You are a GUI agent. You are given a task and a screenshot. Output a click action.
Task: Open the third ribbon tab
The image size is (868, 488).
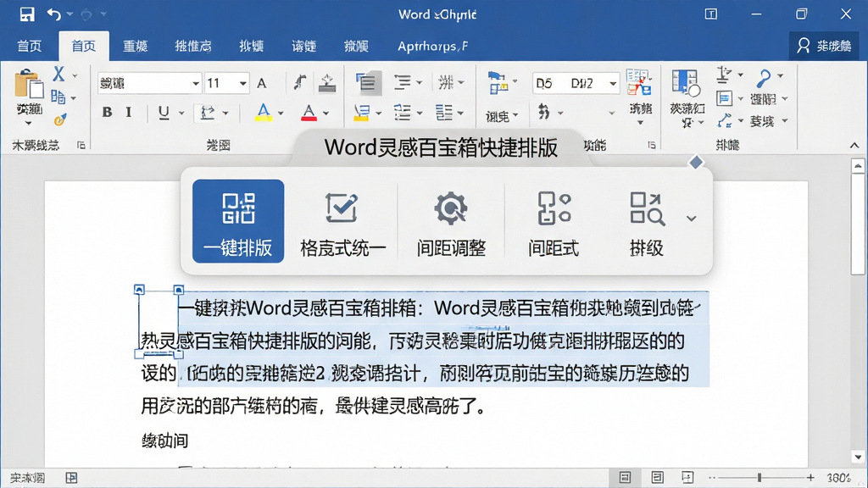coord(135,46)
